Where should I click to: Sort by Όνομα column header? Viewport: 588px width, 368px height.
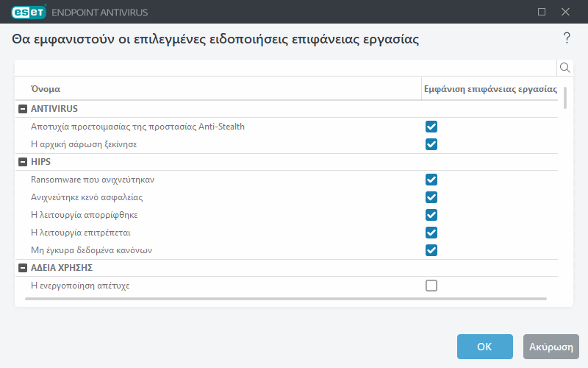pos(46,89)
